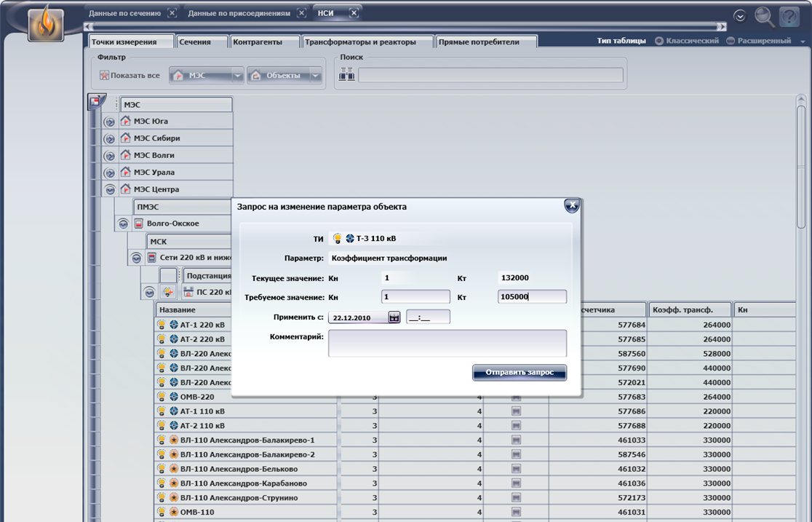The height and width of the screenshot is (522, 812).
Task: Open help via question mark icon
Action: 789,16
